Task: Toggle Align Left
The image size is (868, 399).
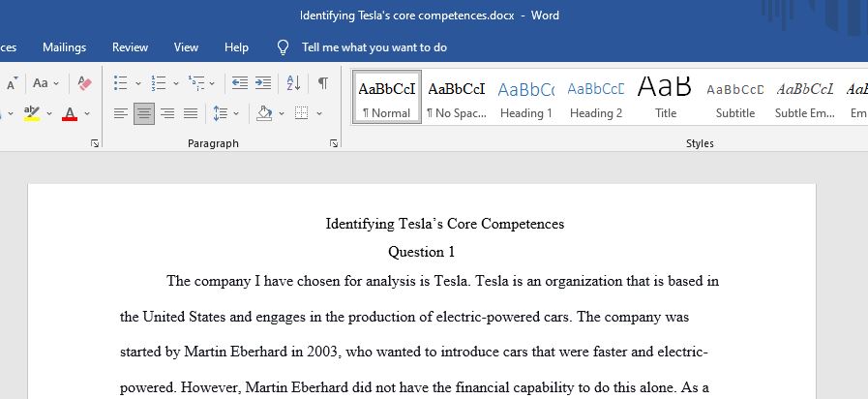Action: pos(121,113)
